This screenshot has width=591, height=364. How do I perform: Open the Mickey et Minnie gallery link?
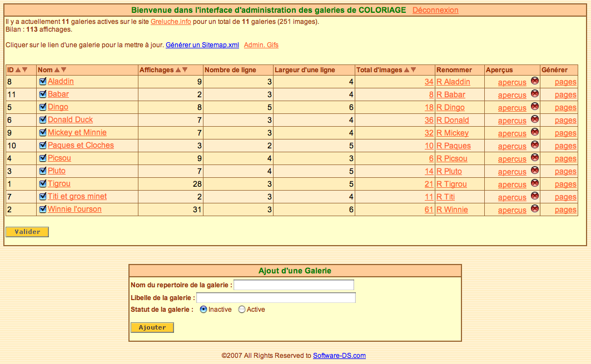(77, 132)
